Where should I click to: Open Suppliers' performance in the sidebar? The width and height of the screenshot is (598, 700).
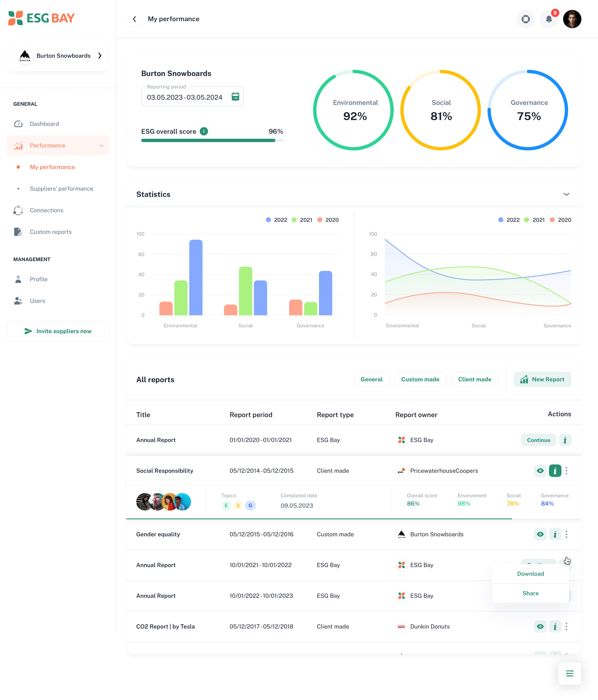pyautogui.click(x=61, y=189)
